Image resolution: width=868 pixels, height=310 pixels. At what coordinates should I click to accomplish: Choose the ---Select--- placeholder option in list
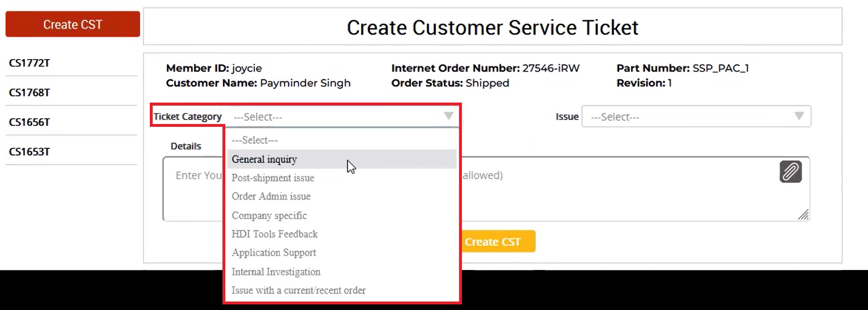coord(342,140)
